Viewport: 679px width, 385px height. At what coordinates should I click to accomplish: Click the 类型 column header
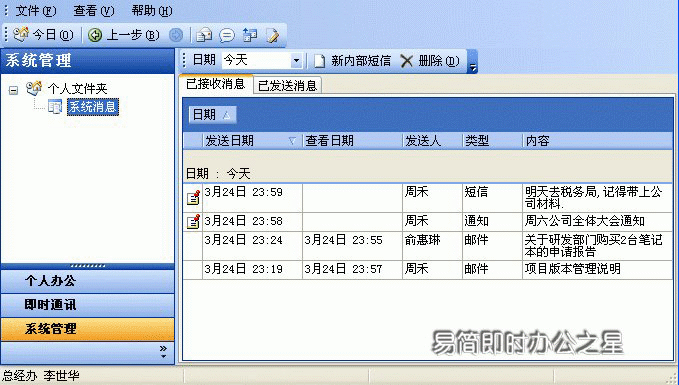click(492, 141)
